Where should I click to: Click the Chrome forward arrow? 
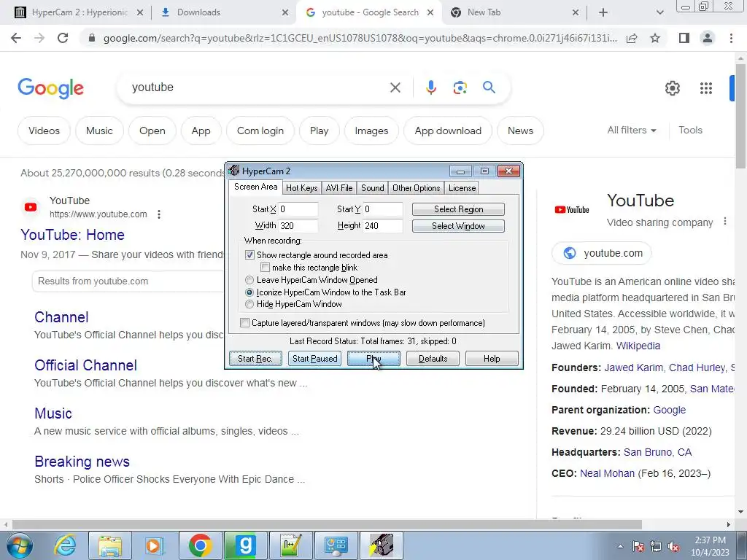(39, 38)
